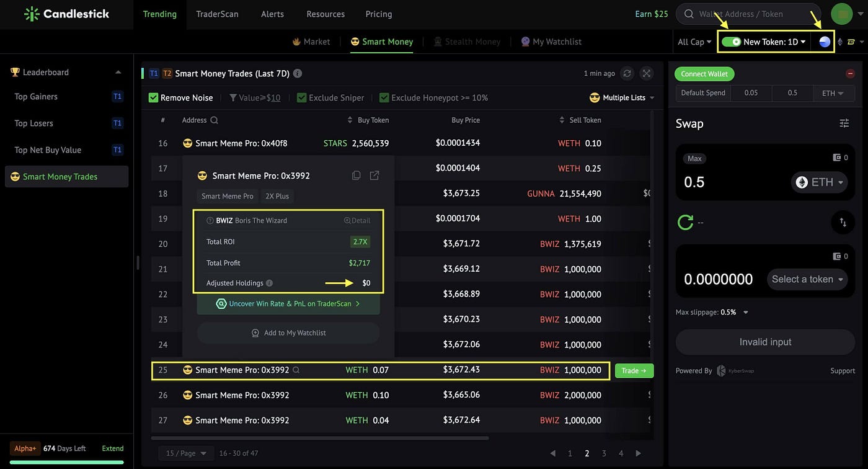The height and width of the screenshot is (469, 868).
Task: Open the refresh icon in Smart Money Trades header
Action: [x=627, y=73]
